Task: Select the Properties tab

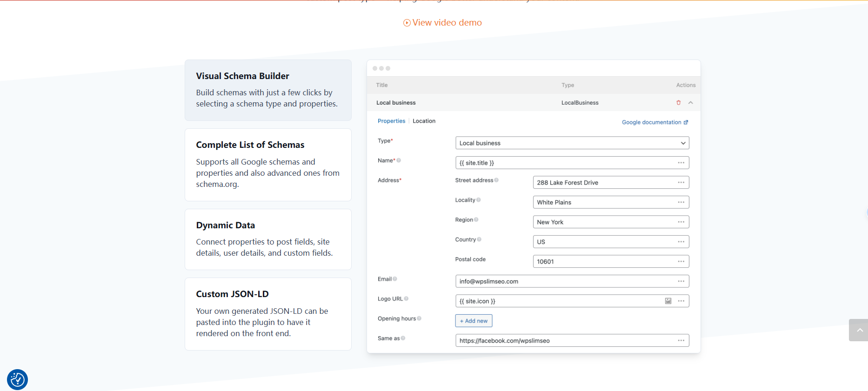Action: coord(391,121)
